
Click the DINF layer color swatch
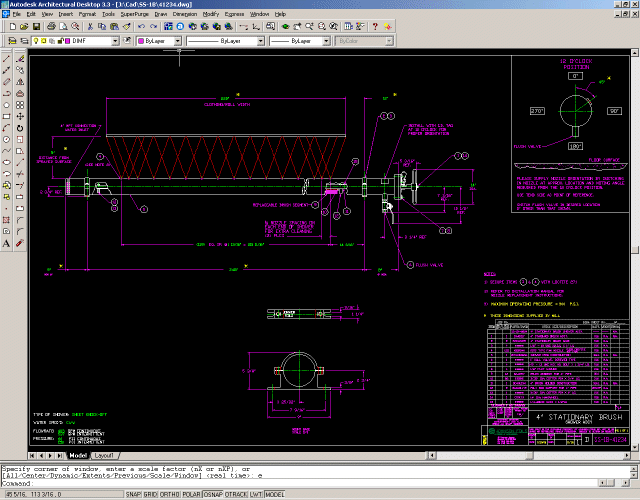(68, 41)
